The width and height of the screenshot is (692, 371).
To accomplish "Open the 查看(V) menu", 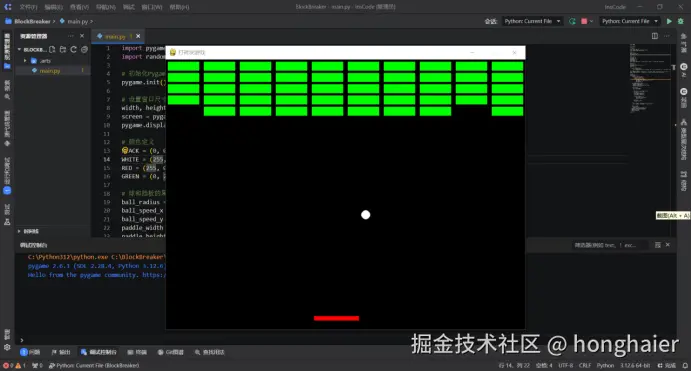I will 79,7.
